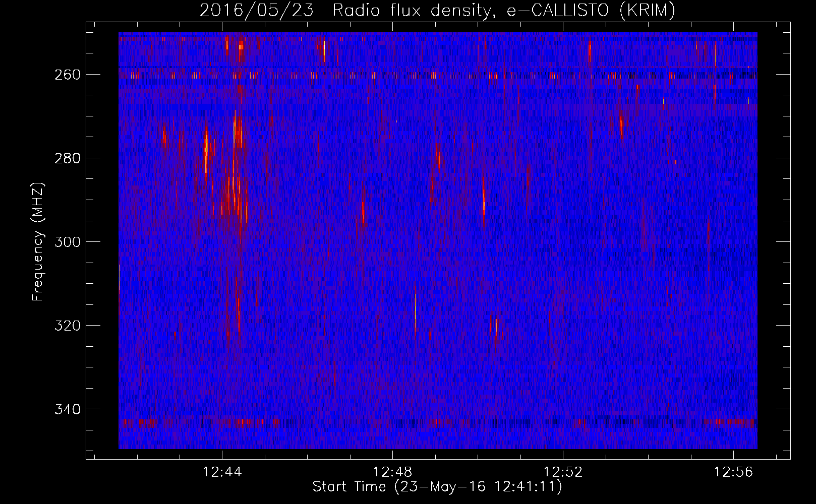
Task: Click the 12:44 time tick label
Action: (x=222, y=472)
